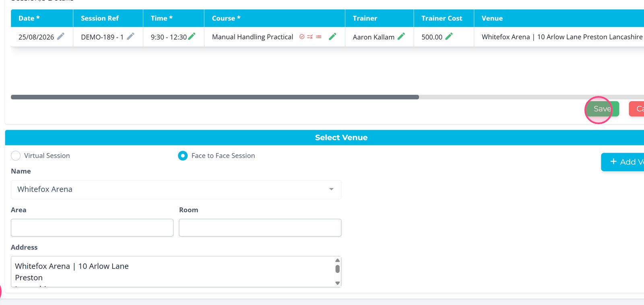
Task: Click the horizontal scrollbar under the sessions table
Action: [x=215, y=97]
